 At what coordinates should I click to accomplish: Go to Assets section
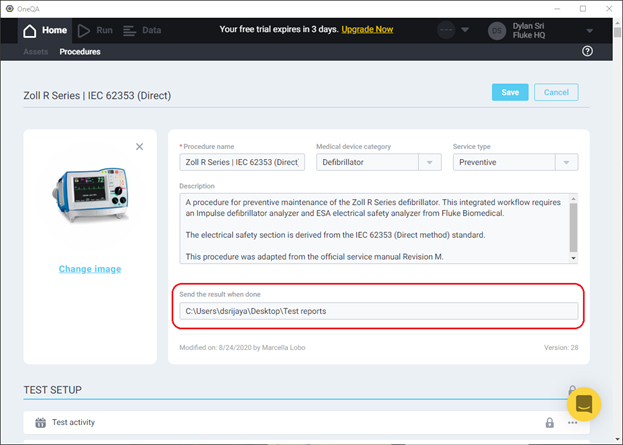coord(35,51)
